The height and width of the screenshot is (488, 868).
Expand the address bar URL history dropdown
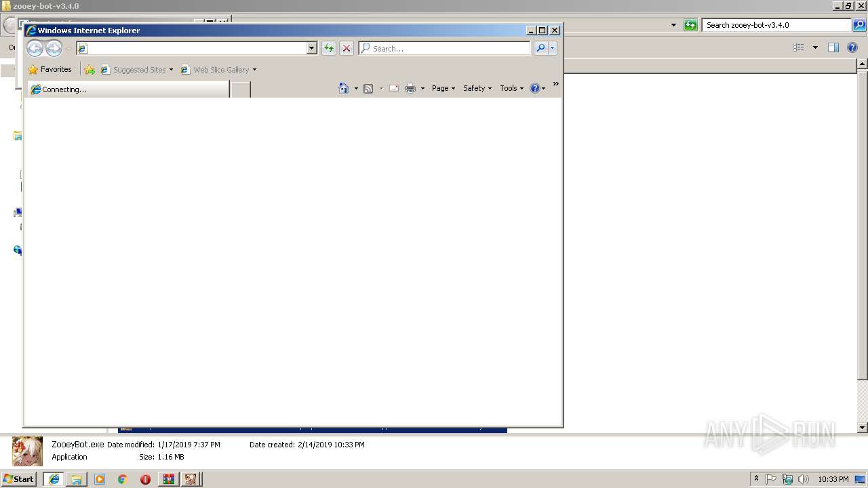click(312, 48)
